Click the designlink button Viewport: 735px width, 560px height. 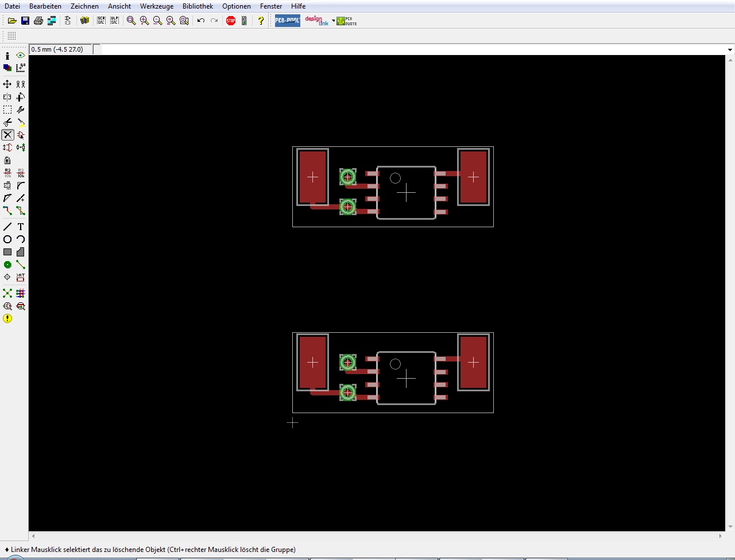click(316, 21)
